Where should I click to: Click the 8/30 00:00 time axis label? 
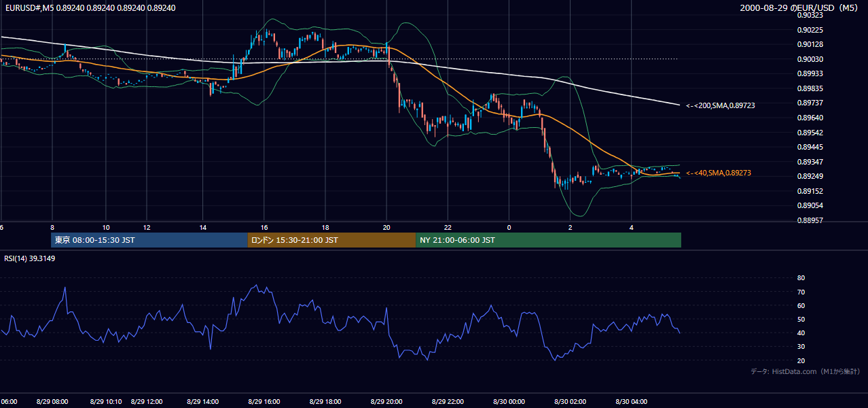509,402
